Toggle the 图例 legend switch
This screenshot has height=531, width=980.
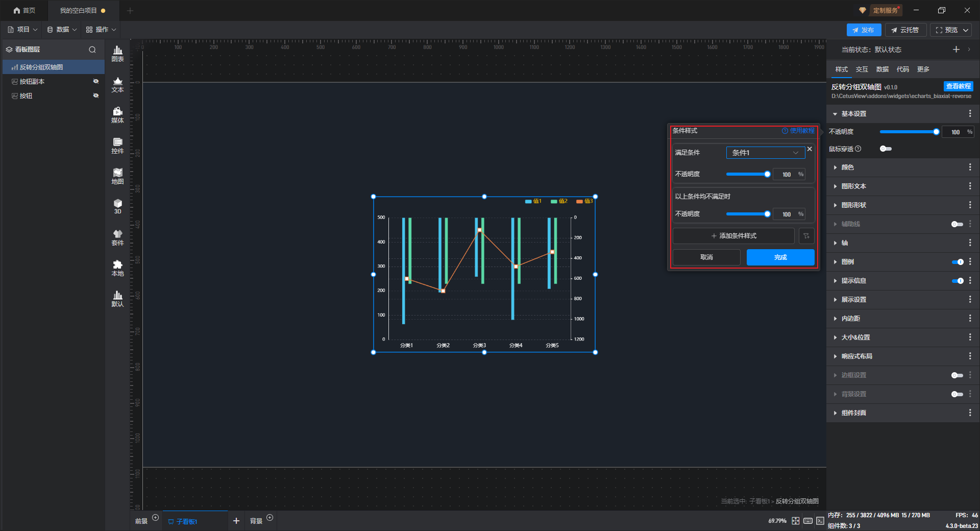tap(957, 262)
